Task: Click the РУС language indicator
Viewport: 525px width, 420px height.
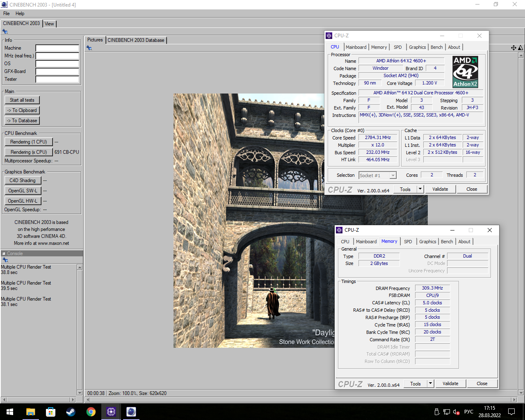Action: coord(468,412)
